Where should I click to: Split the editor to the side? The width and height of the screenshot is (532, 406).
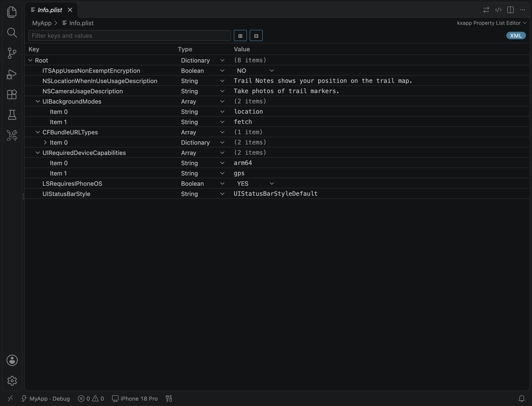coord(511,10)
